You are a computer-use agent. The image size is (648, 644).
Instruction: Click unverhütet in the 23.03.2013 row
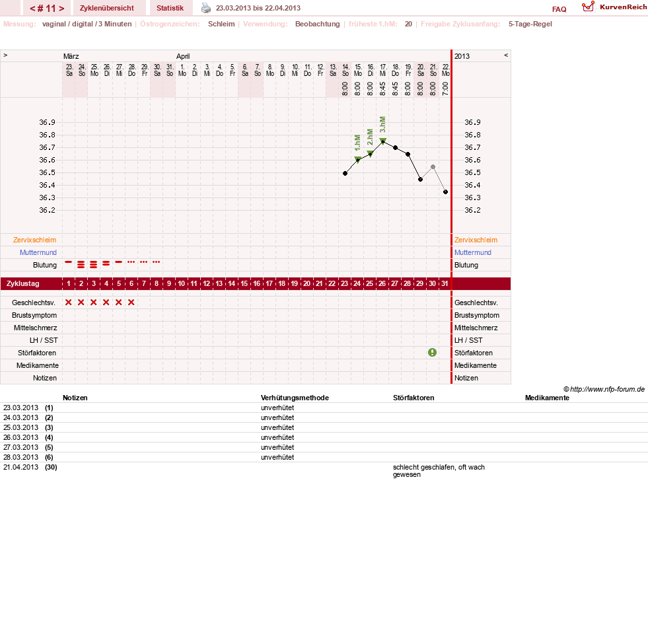(277, 408)
